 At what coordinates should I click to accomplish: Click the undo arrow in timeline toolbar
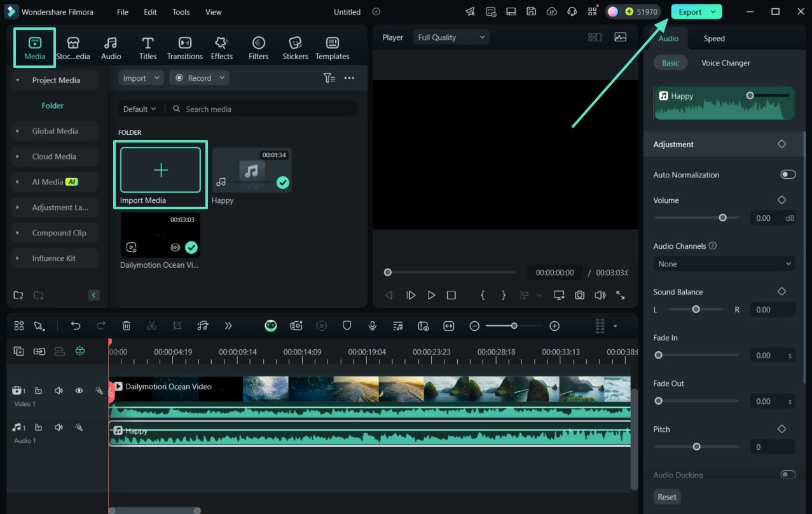pyautogui.click(x=76, y=326)
